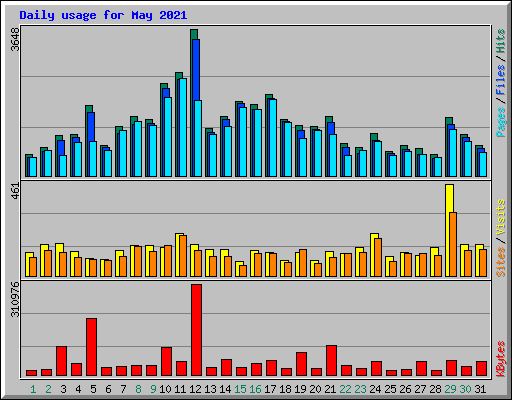Click day 2 on the x-axis

tap(48, 389)
